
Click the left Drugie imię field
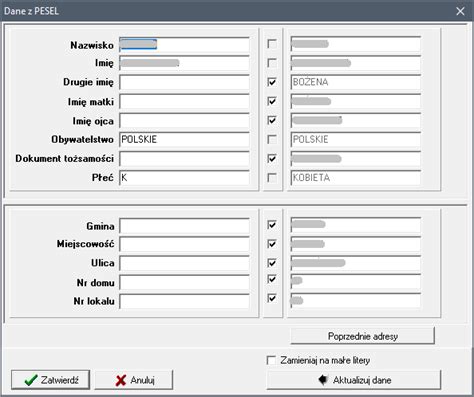(184, 82)
